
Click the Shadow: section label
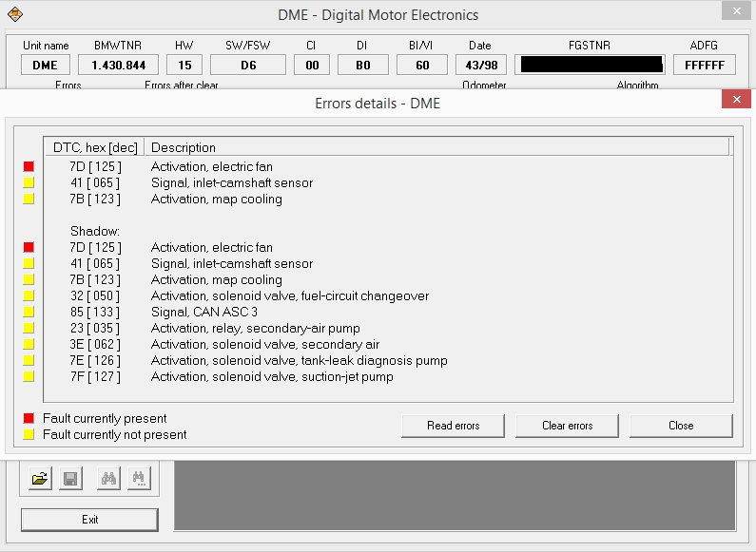[95, 231]
